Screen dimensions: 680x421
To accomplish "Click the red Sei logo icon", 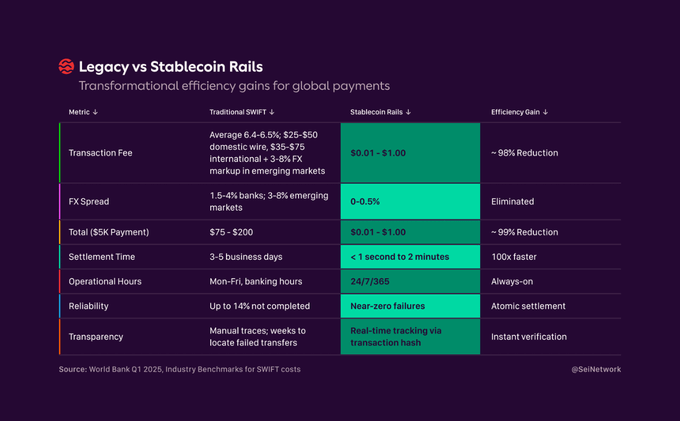I will (x=67, y=67).
